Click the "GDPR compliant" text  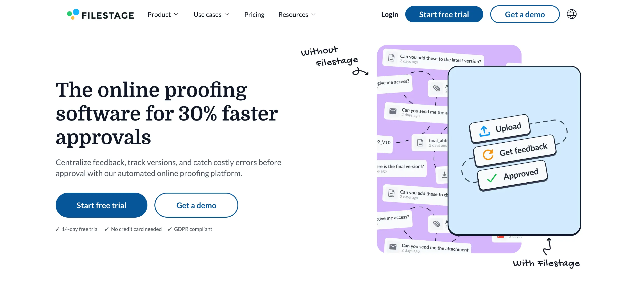(x=193, y=229)
